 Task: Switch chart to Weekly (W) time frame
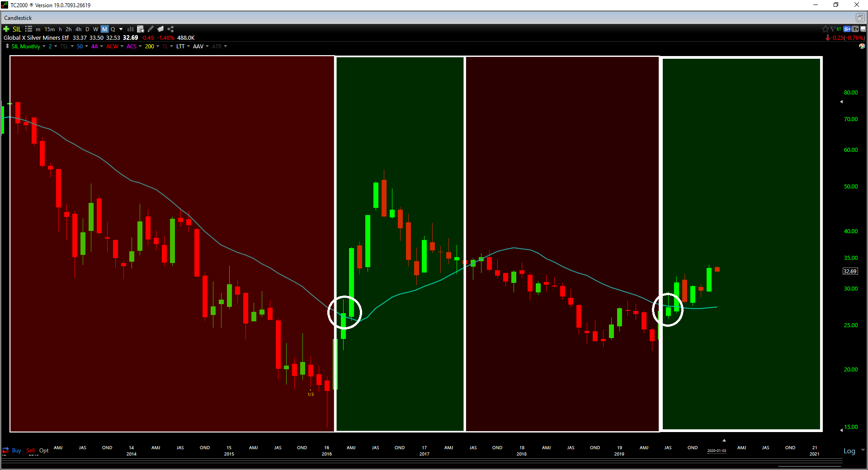click(x=95, y=29)
